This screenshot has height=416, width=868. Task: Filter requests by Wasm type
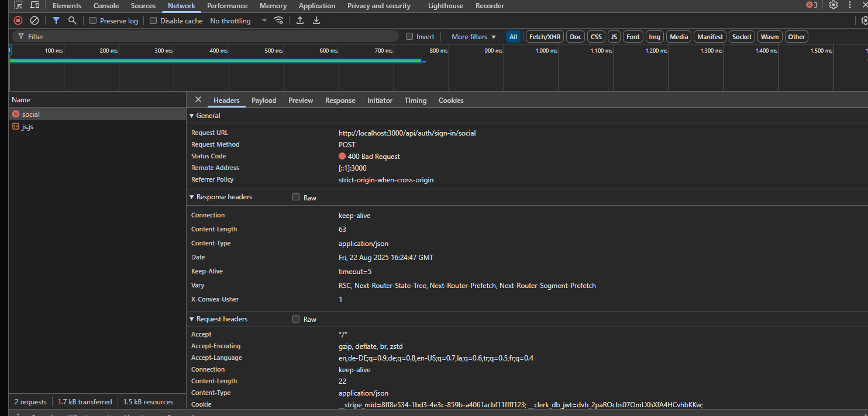coord(770,37)
